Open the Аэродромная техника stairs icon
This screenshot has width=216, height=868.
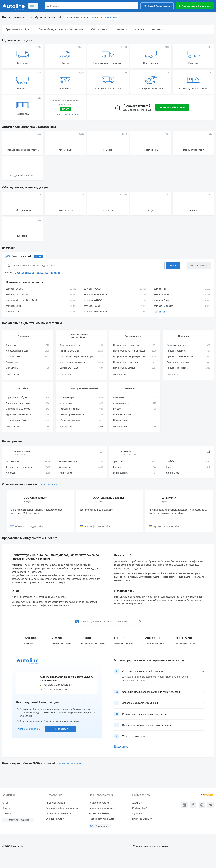pos(151,80)
